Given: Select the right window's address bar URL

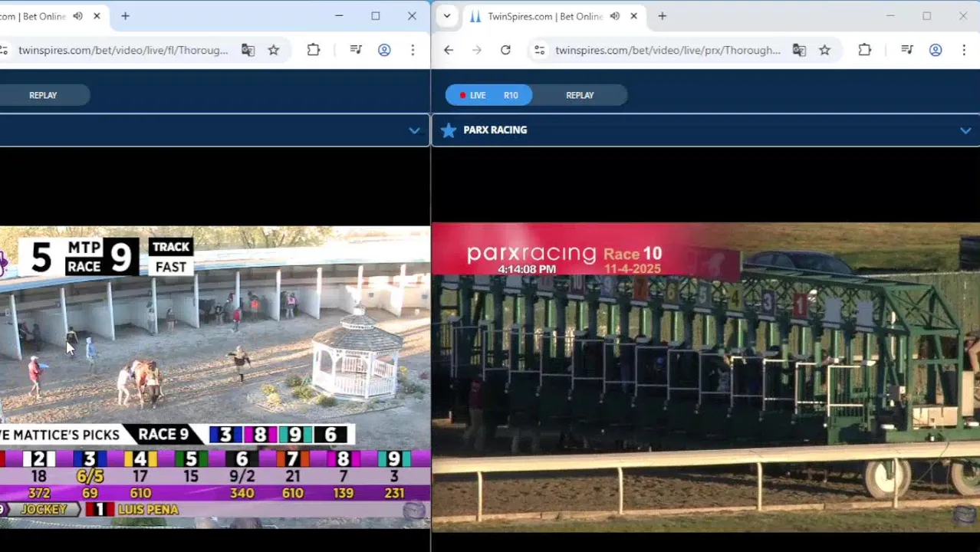Looking at the screenshot, I should tap(668, 50).
